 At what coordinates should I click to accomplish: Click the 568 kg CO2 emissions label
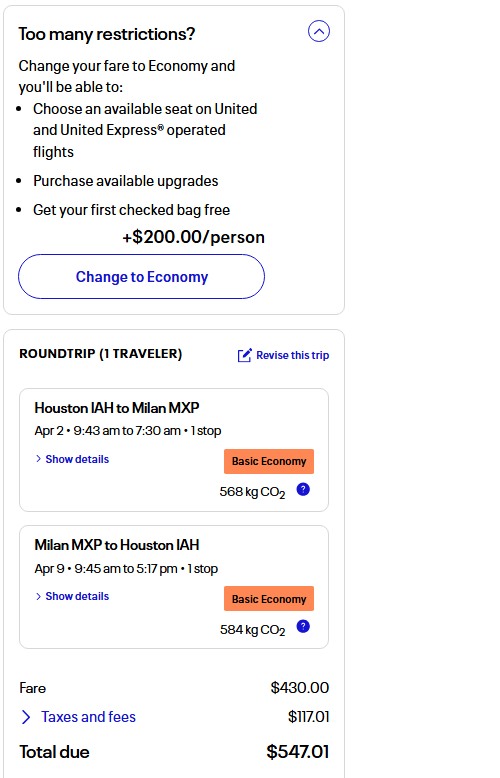tap(252, 492)
